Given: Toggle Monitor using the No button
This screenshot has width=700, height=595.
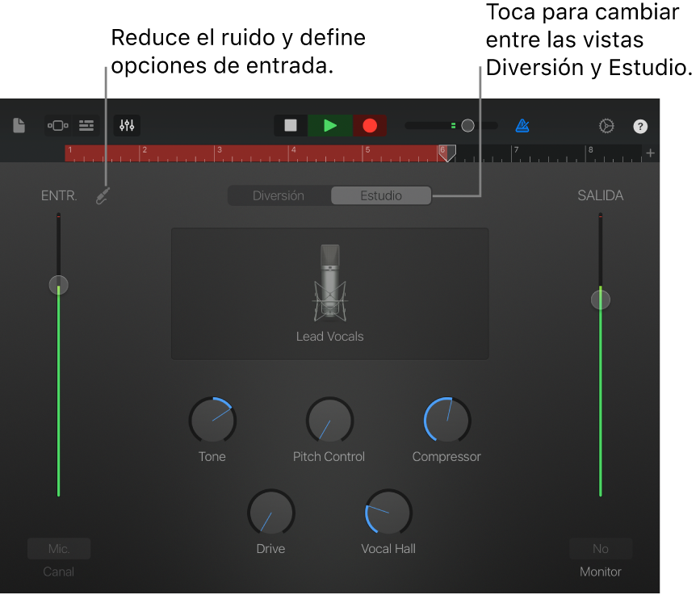Looking at the screenshot, I should 600,548.
